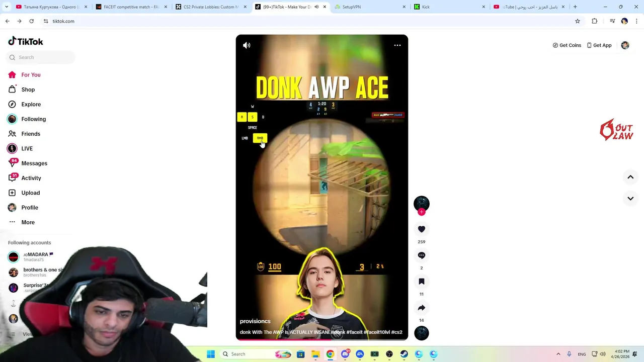Switch to the Татьяна Куртукова YouTube tab
Image resolution: width=644 pixels, height=362 pixels.
[x=51, y=7]
